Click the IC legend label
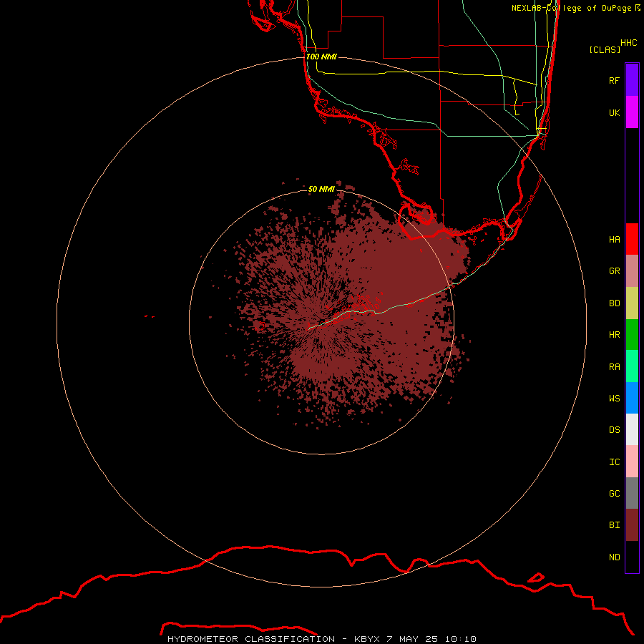The image size is (644, 644). [614, 462]
